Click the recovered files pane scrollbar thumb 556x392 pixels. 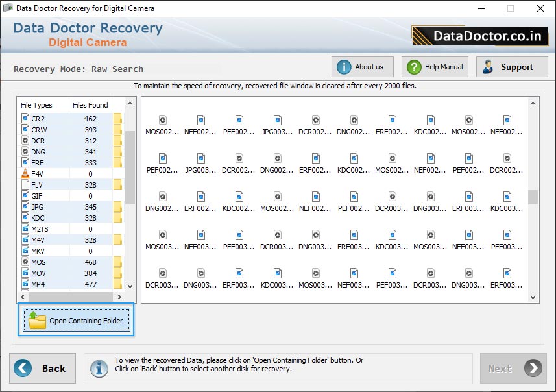(533, 197)
